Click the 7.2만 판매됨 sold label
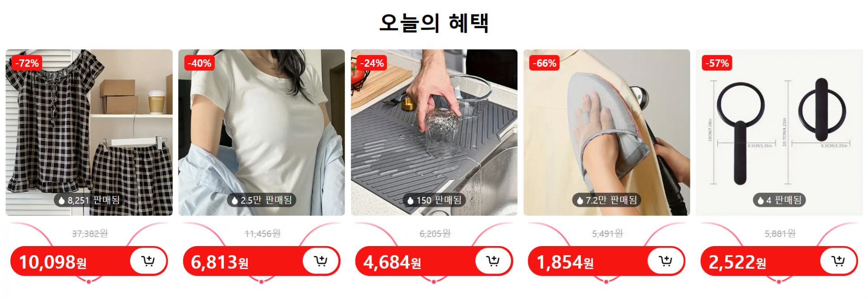The image size is (868, 298). [607, 200]
